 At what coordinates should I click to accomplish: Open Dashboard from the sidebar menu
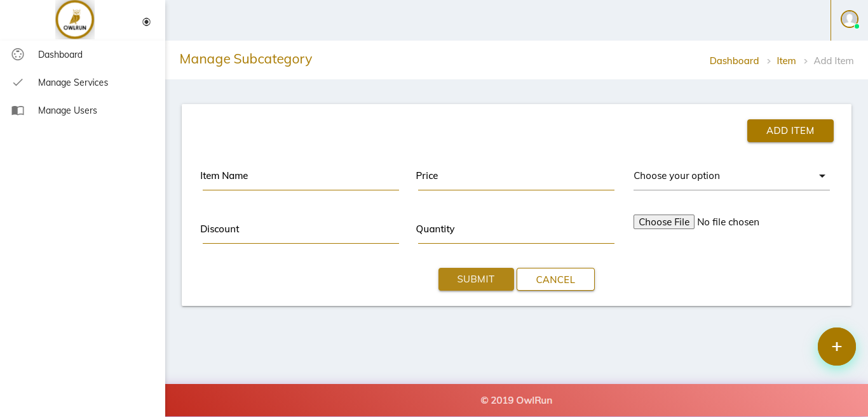(x=60, y=55)
